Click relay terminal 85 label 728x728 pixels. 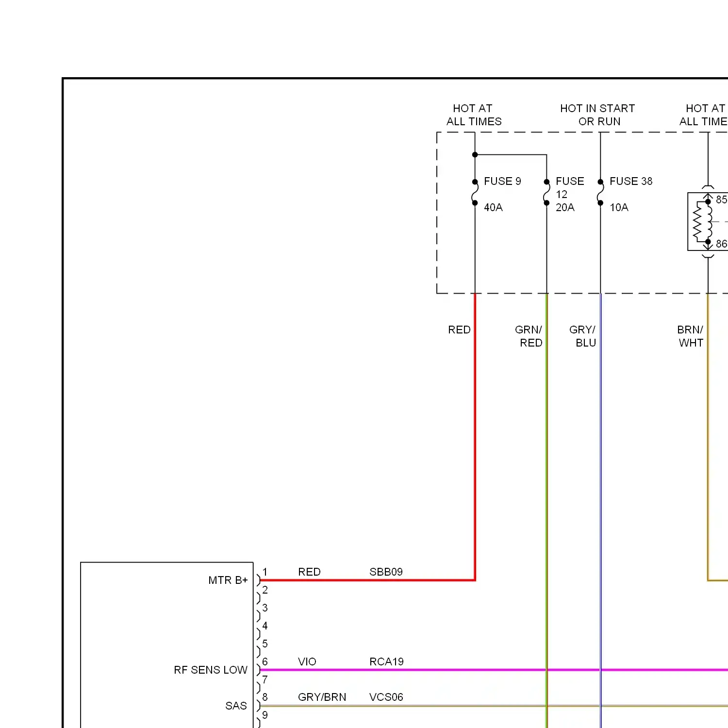point(721,199)
